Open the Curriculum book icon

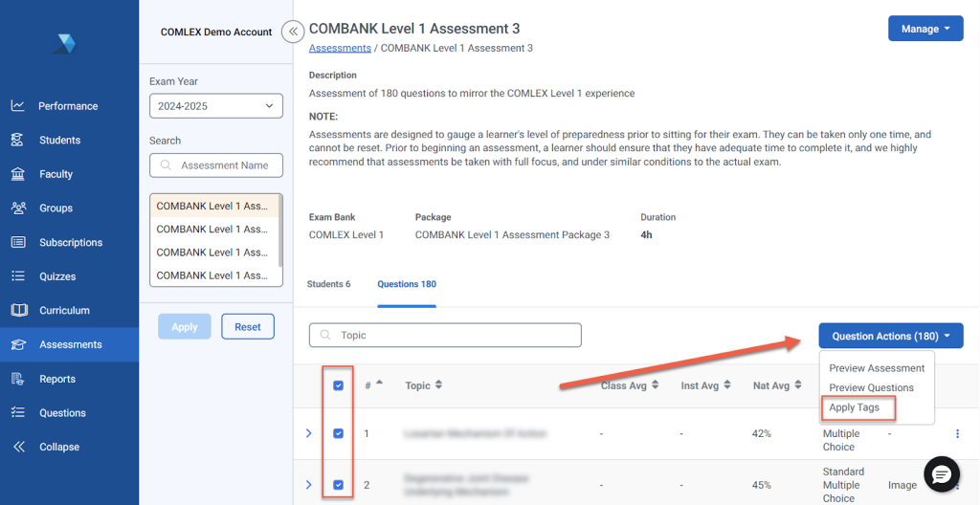pyautogui.click(x=17, y=310)
